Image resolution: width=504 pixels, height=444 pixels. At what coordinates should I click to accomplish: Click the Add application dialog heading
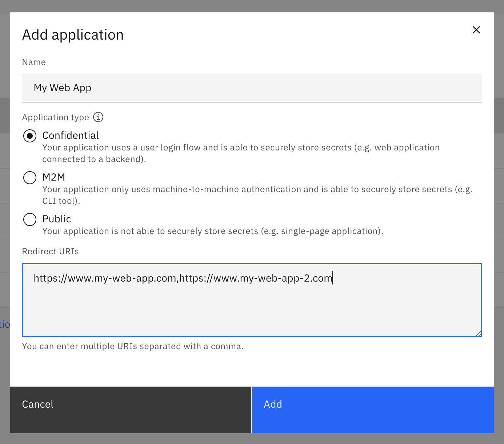click(73, 35)
